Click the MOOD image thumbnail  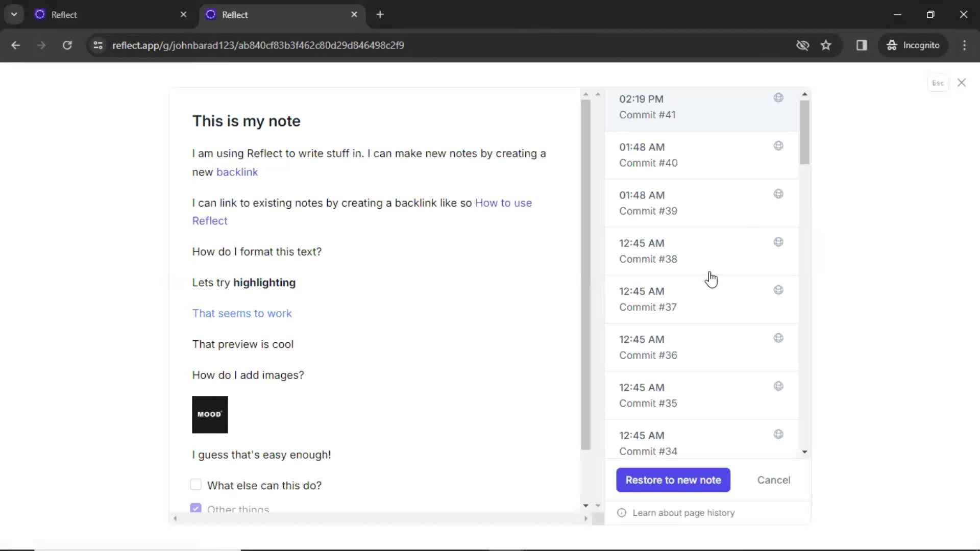pyautogui.click(x=210, y=415)
